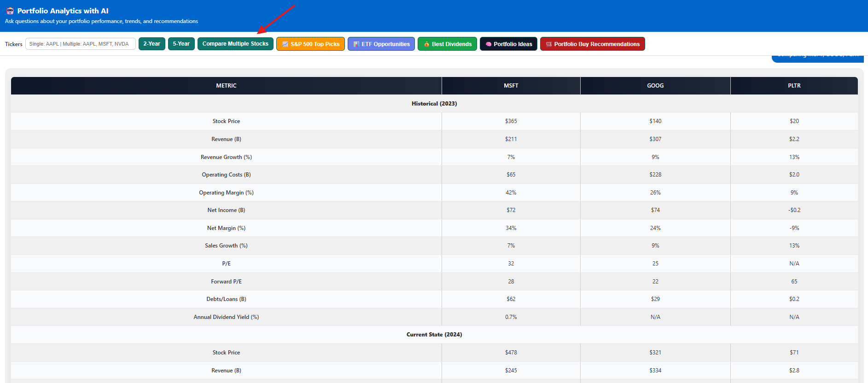Select MSFT net margin 34%

[x=511, y=228]
